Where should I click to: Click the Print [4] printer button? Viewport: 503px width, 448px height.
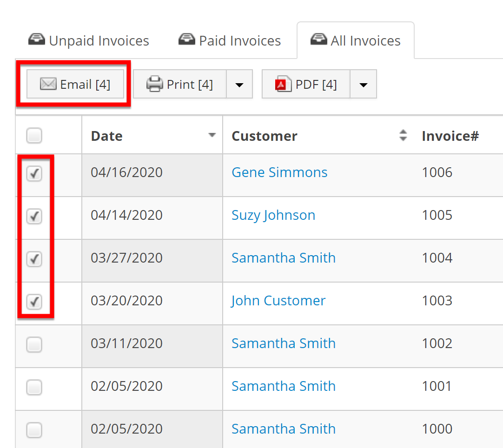pyautogui.click(x=179, y=84)
